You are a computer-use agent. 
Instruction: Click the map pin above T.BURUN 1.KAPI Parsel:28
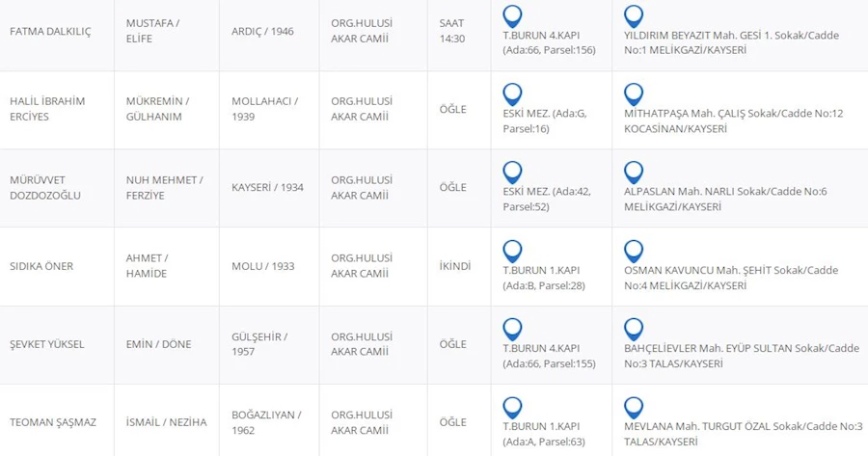coord(513,252)
